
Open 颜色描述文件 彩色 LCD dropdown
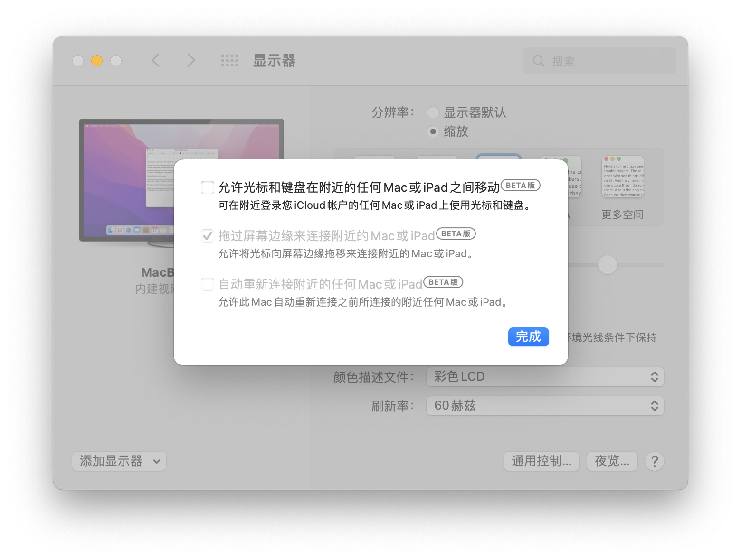545,377
